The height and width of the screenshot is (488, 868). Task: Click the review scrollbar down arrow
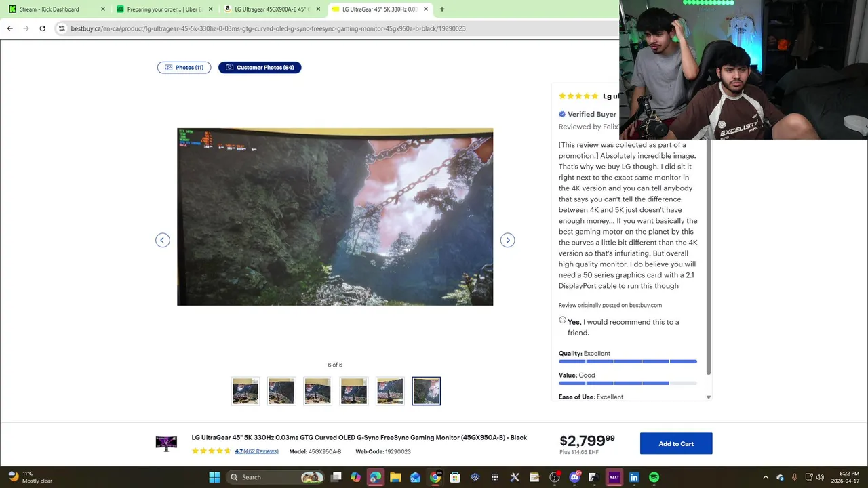click(709, 397)
